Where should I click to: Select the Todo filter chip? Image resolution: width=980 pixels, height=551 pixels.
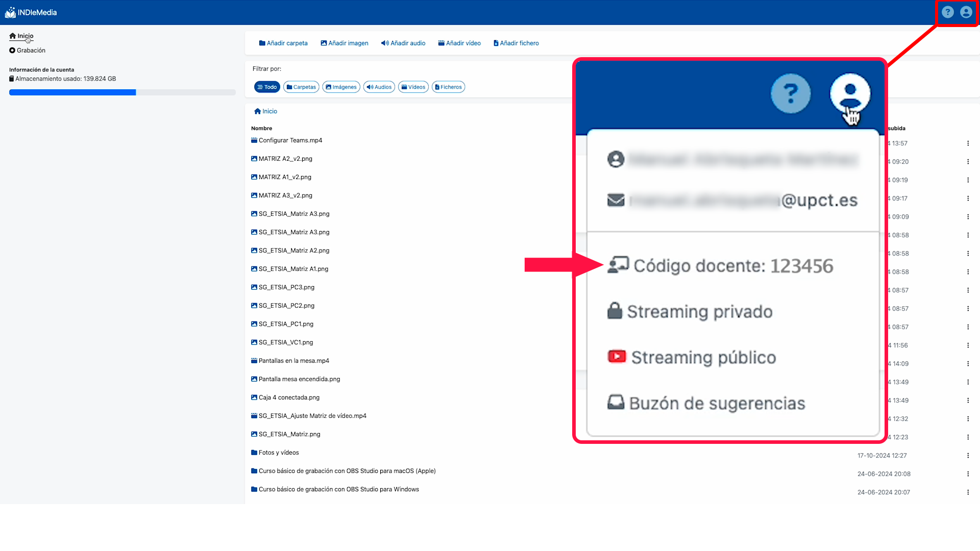(267, 87)
